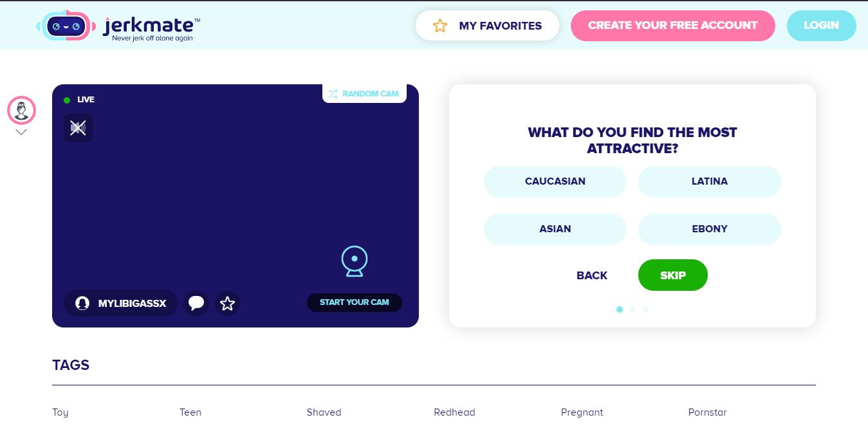Screen dimensions: 868x424
Task: Select the Ebony option
Action: click(709, 229)
